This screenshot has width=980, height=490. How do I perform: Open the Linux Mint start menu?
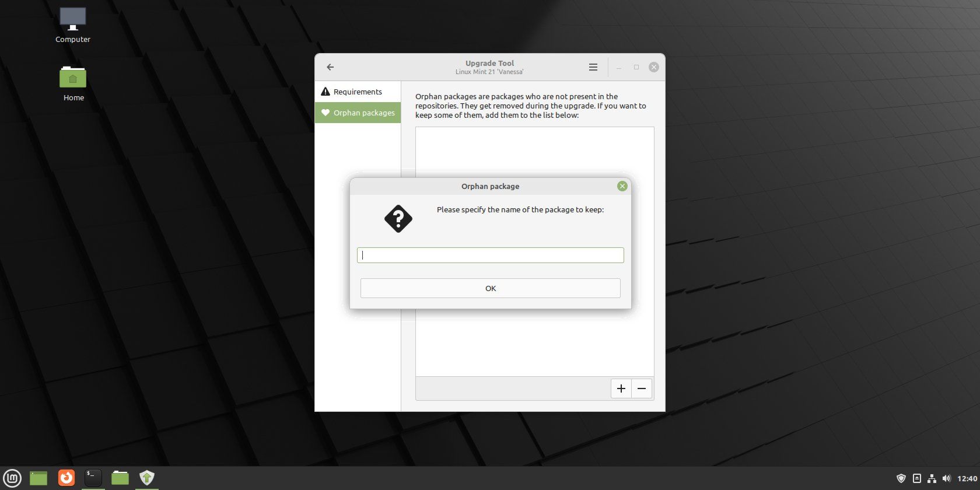(12, 478)
